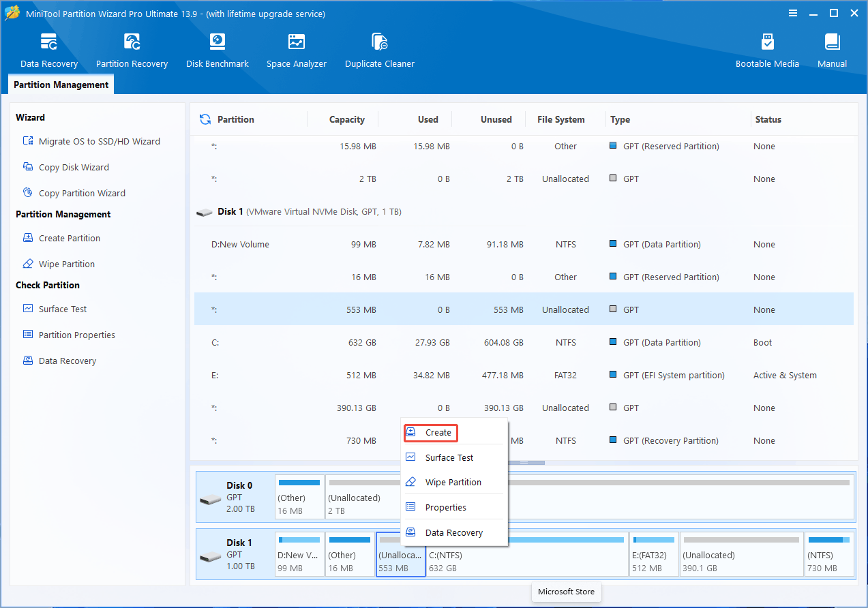Select the E:(FAT32) 512 MB block in disk map

click(654, 555)
